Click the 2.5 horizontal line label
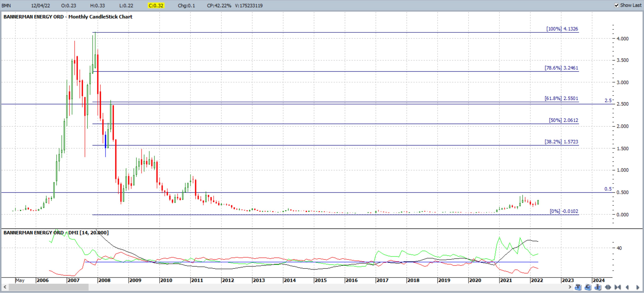 608,101
